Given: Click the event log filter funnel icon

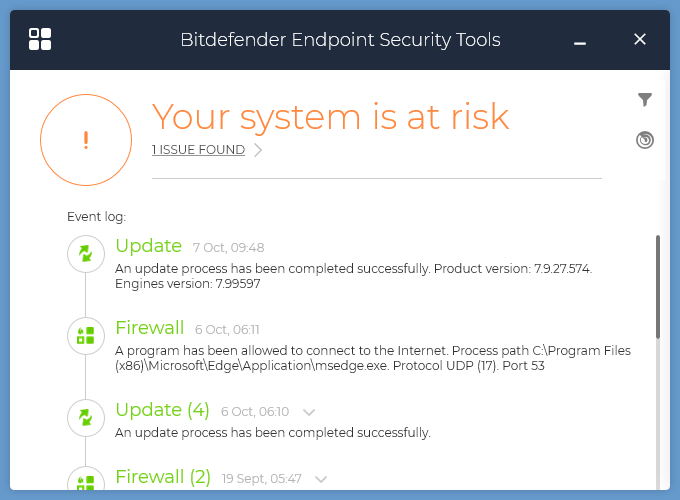Looking at the screenshot, I should coord(645,100).
